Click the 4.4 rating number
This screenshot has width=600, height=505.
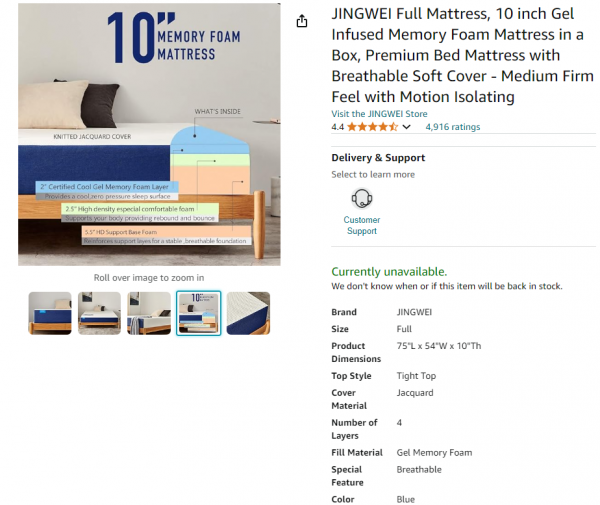[337, 128]
